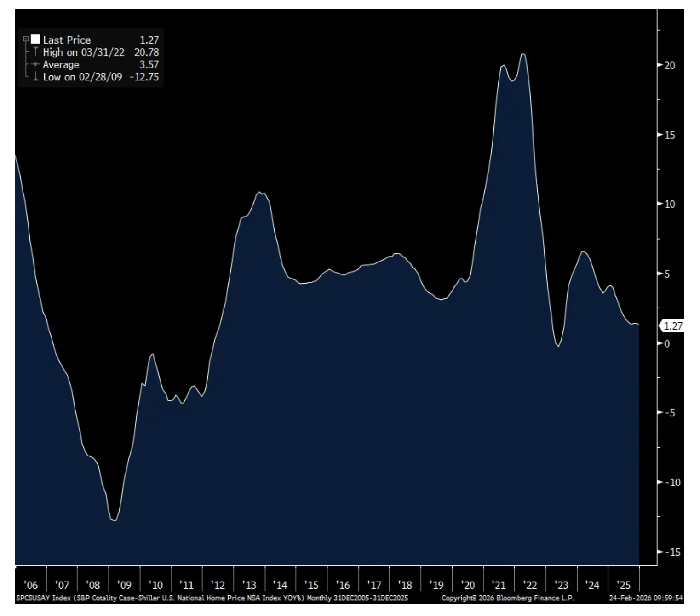Click the Bloomberg Finance L.P. copyright text
The height and width of the screenshot is (616, 700).
pos(508,598)
